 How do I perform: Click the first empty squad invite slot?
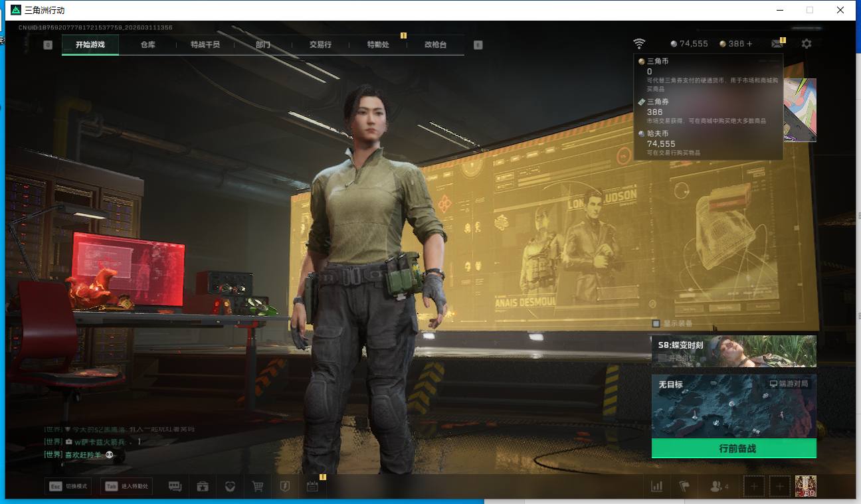click(x=754, y=487)
